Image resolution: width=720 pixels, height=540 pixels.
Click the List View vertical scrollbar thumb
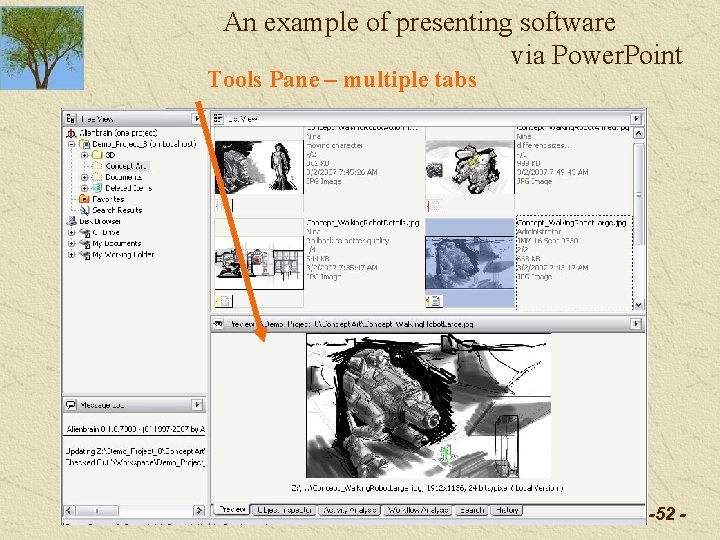click(639, 194)
